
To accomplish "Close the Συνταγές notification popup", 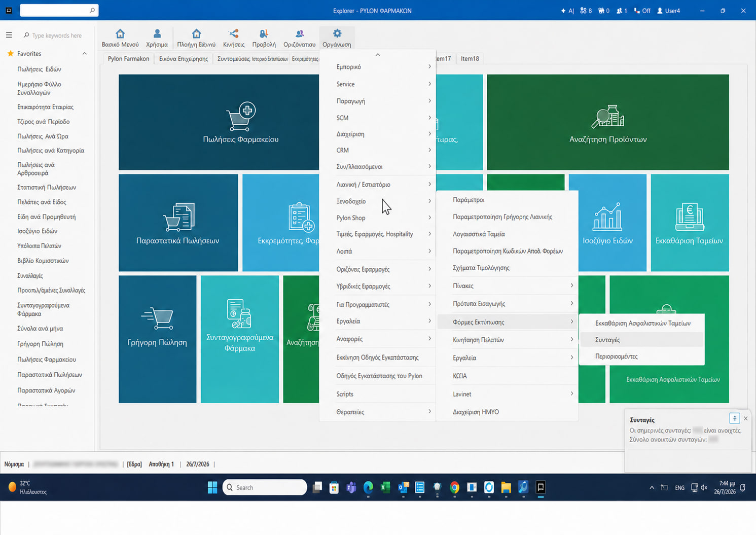I will [746, 418].
